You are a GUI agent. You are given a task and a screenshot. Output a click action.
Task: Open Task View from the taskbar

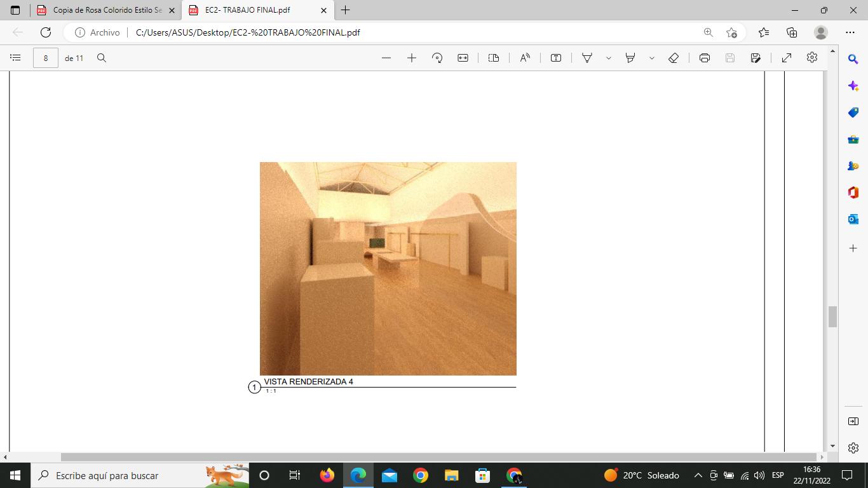pyautogui.click(x=295, y=475)
